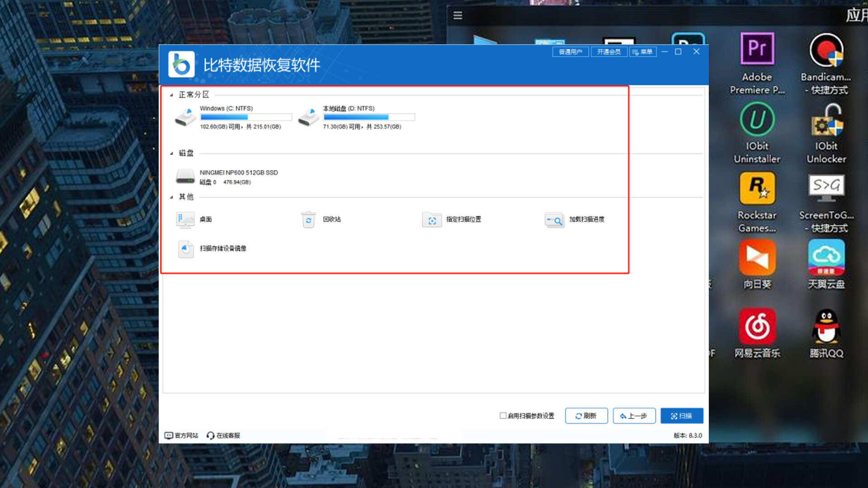The height and width of the screenshot is (488, 868).
Task: Open the 网易云音乐 NetEase Music icon
Action: click(x=757, y=326)
